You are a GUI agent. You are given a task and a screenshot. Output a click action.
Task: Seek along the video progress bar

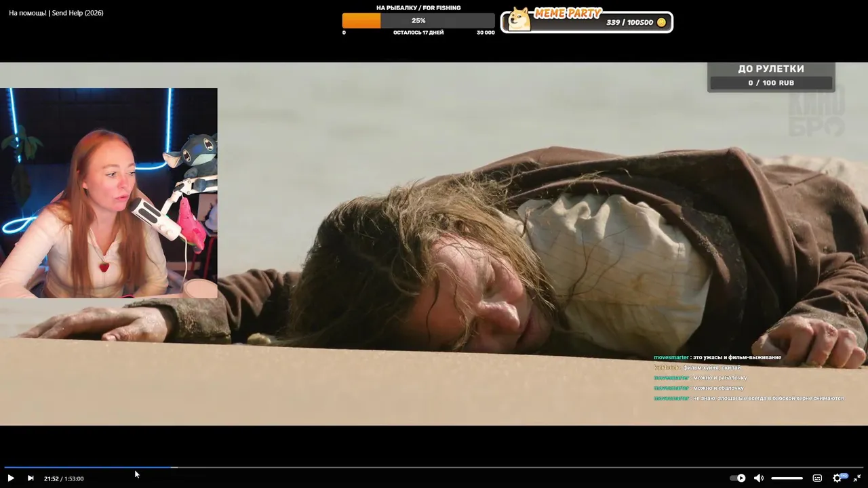coord(434,467)
